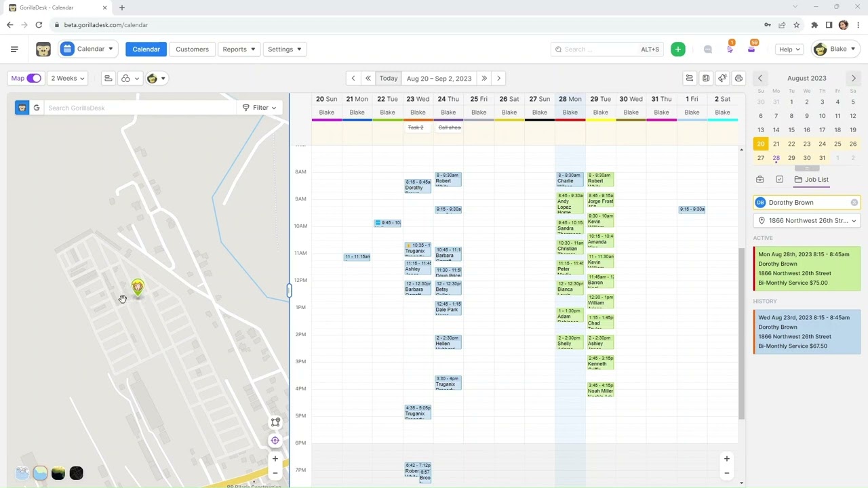868x488 pixels.
Task: Open the Customers tab
Action: (x=192, y=49)
